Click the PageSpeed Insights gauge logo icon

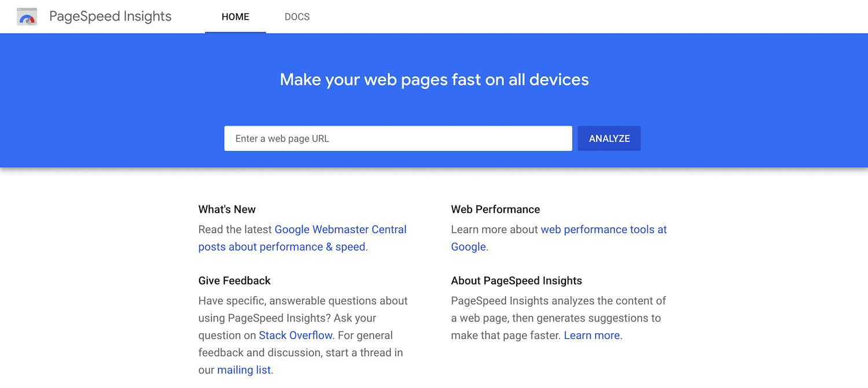pyautogui.click(x=27, y=17)
